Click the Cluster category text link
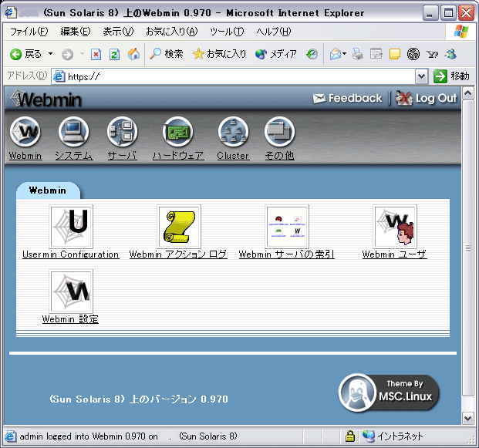This screenshot has width=479, height=448. click(233, 156)
